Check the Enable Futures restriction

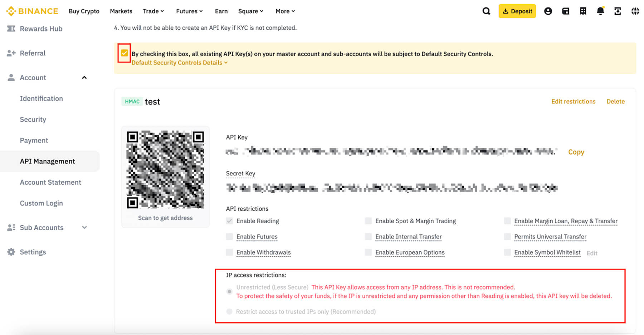pyautogui.click(x=229, y=237)
